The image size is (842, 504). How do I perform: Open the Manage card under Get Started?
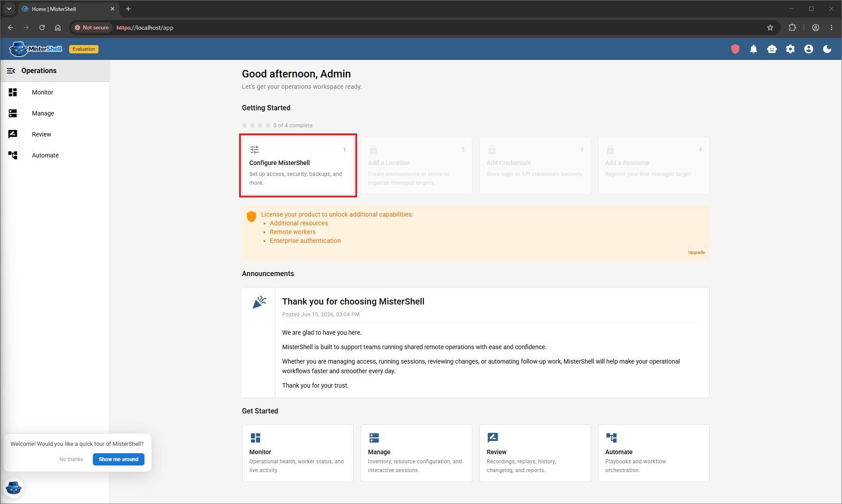point(416,453)
